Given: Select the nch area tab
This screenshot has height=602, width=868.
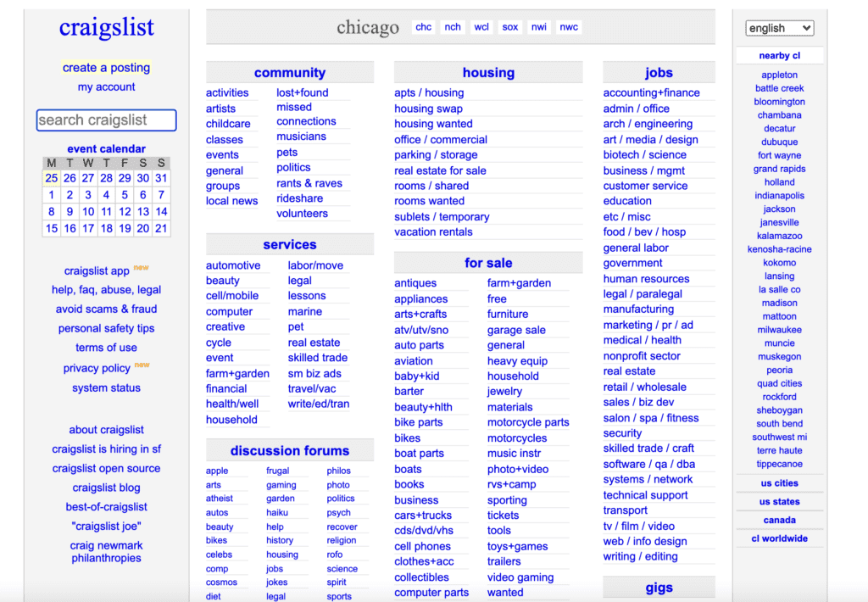Looking at the screenshot, I should [x=453, y=27].
